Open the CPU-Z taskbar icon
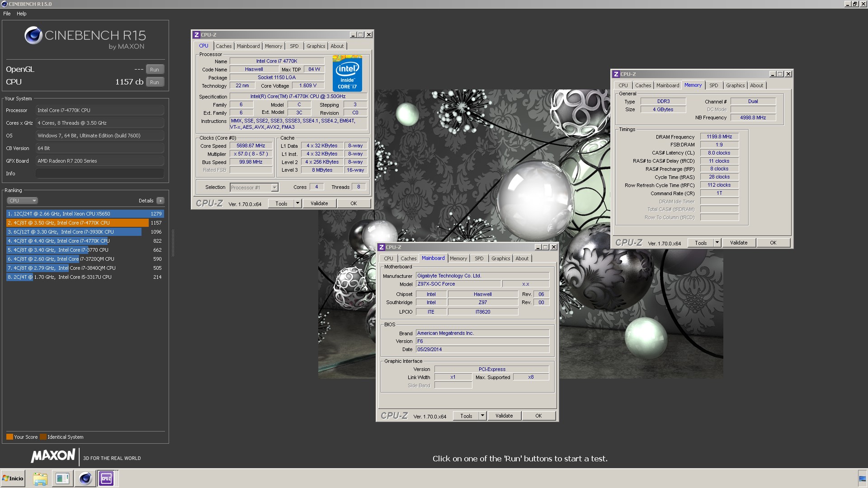This screenshot has height=488, width=868. click(x=107, y=479)
